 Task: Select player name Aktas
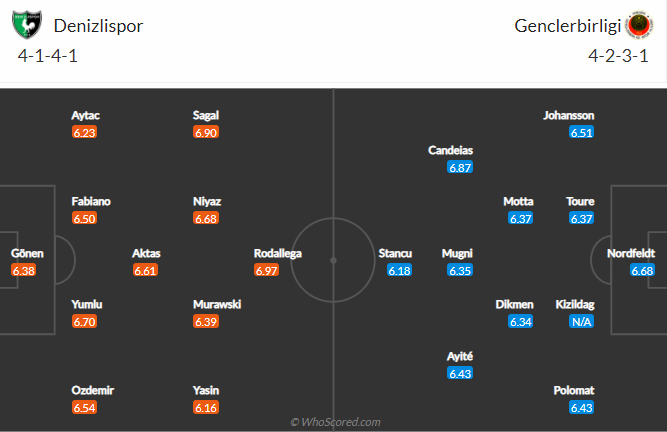coord(146,253)
